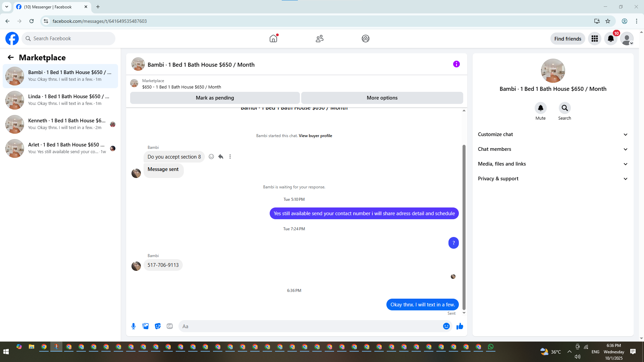Open the Windows Start menu
644x362 pixels.
(x=6, y=352)
